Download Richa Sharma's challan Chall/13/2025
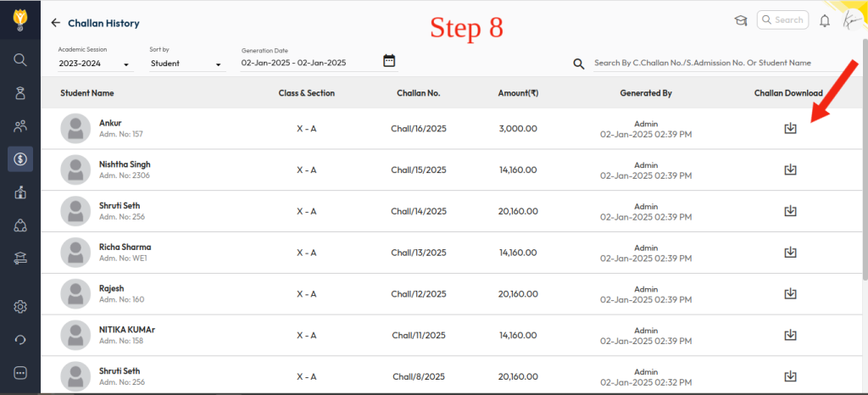868x395 pixels. (x=790, y=253)
